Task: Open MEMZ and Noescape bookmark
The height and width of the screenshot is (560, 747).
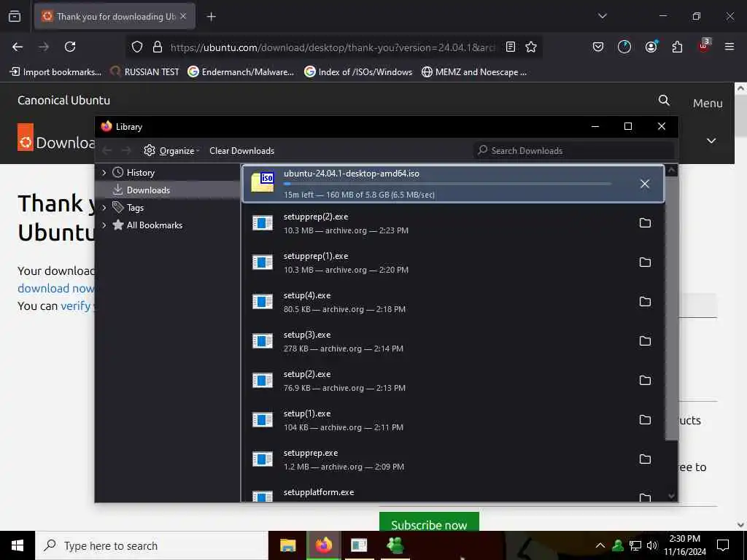Action: click(x=474, y=72)
